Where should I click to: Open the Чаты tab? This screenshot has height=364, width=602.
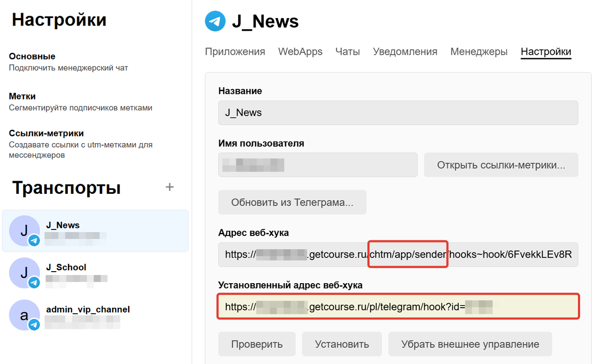pyautogui.click(x=347, y=51)
